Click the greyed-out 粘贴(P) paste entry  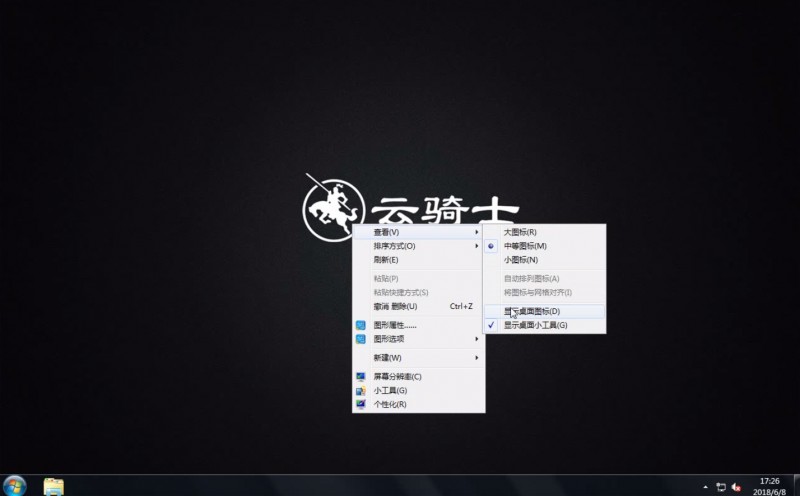tap(418, 279)
